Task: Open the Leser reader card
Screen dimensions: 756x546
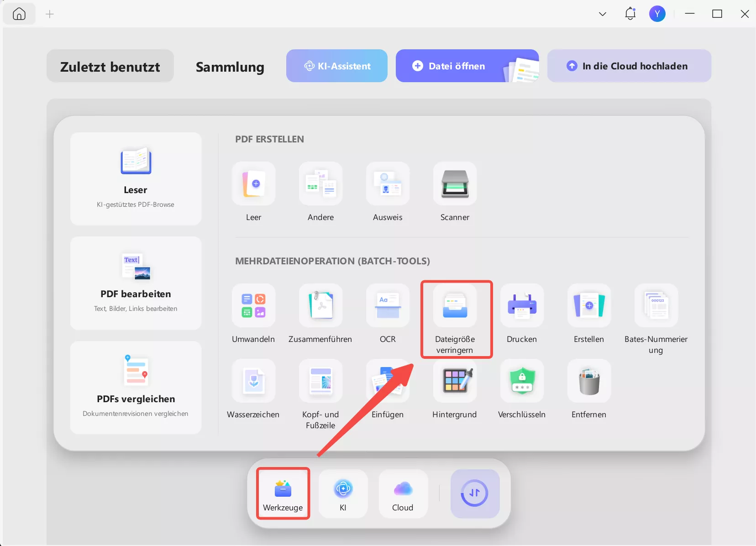Action: tap(136, 178)
